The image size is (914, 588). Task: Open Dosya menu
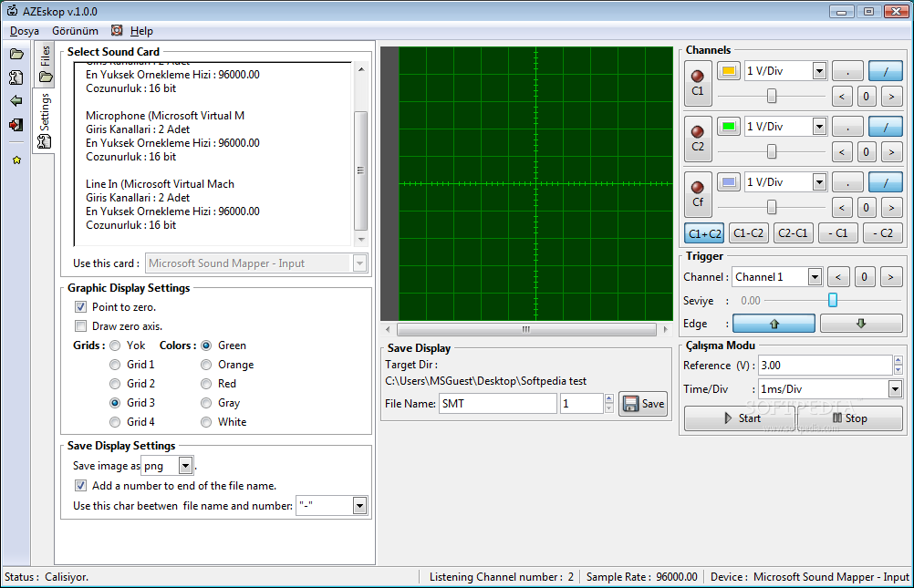tap(25, 31)
